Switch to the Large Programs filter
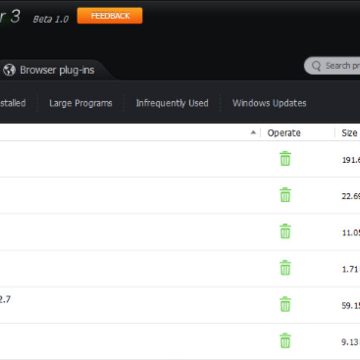This screenshot has width=360, height=360. point(81,103)
